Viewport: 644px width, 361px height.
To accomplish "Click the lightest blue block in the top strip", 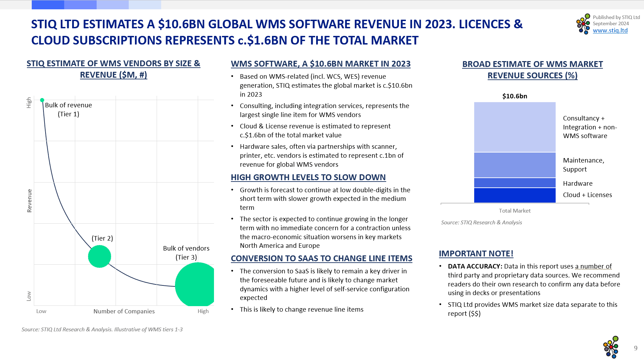I will [145, 5].
